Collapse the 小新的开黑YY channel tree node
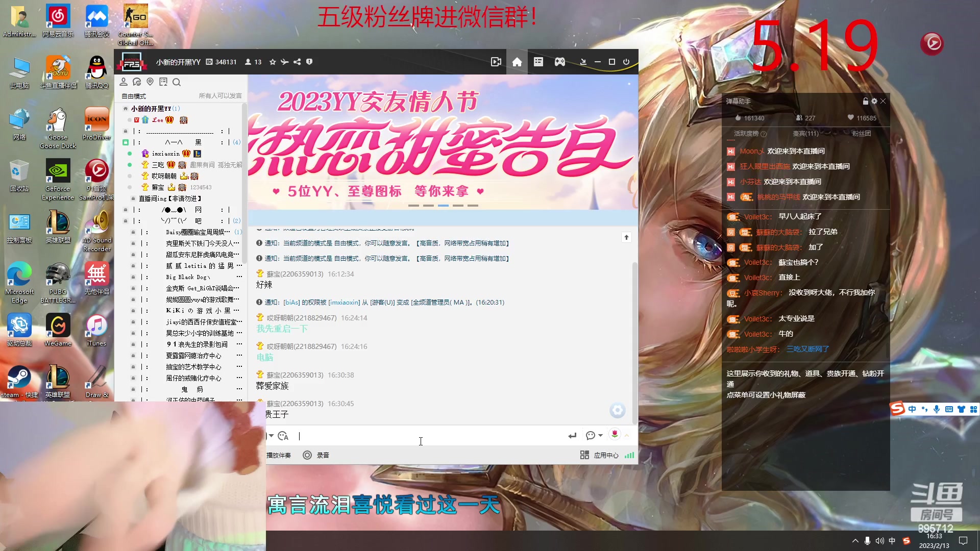The width and height of the screenshot is (980, 551). click(x=125, y=108)
